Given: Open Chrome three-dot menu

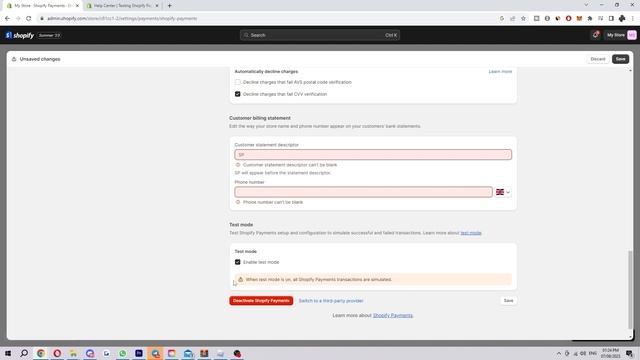Looking at the screenshot, I should pyautogui.click(x=633, y=18).
